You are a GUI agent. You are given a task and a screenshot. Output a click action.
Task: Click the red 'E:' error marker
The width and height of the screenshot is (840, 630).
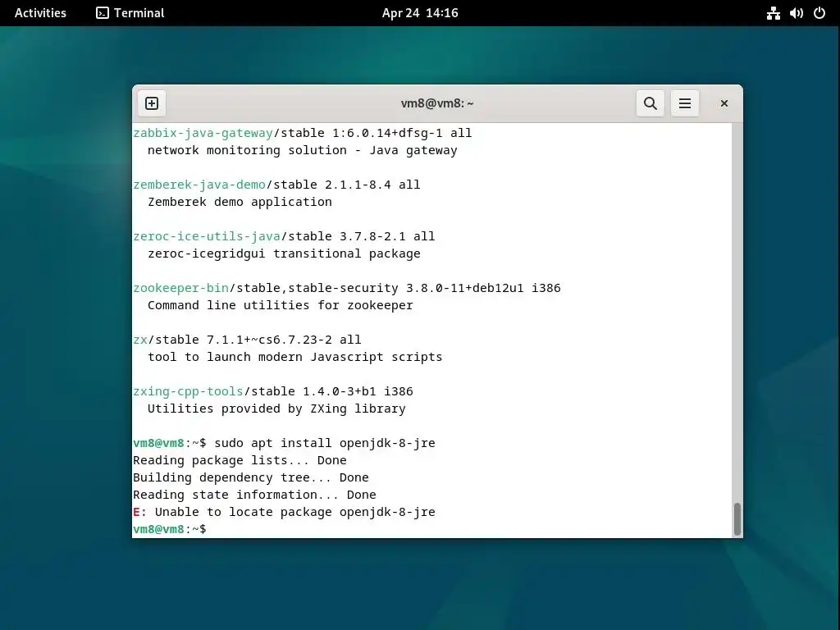[x=139, y=512]
